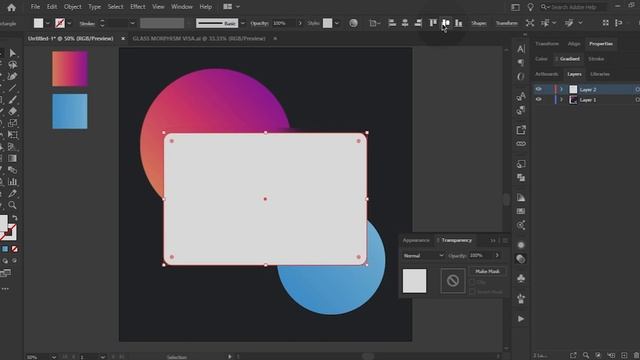
Task: Open the Symbols panel club icon
Action: (521, 278)
